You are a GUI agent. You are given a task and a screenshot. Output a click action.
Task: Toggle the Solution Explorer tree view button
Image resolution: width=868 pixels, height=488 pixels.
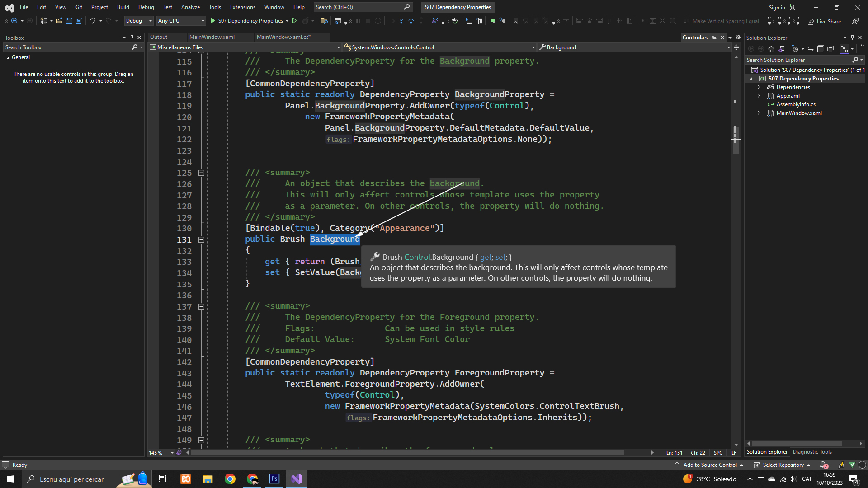coord(844,49)
